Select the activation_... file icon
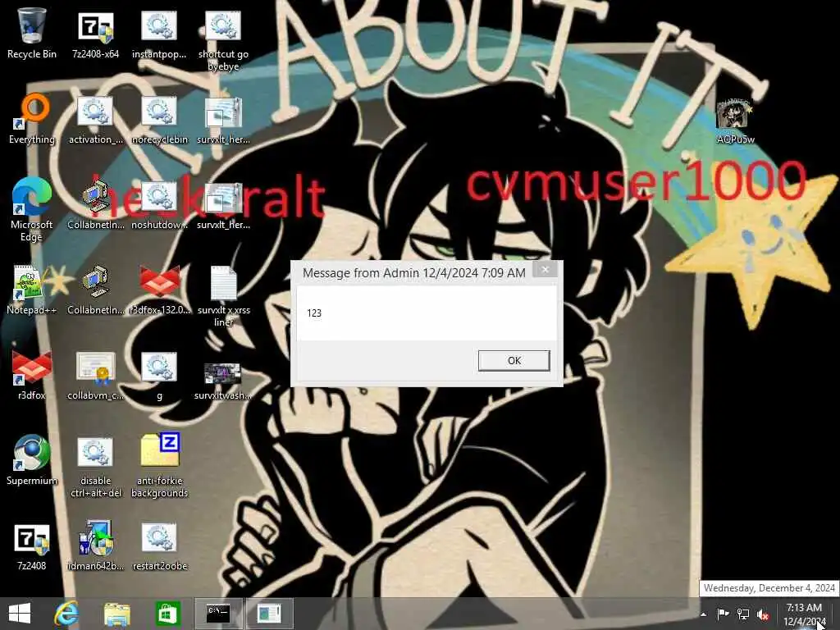Viewport: 840px width, 630px height. (95, 121)
